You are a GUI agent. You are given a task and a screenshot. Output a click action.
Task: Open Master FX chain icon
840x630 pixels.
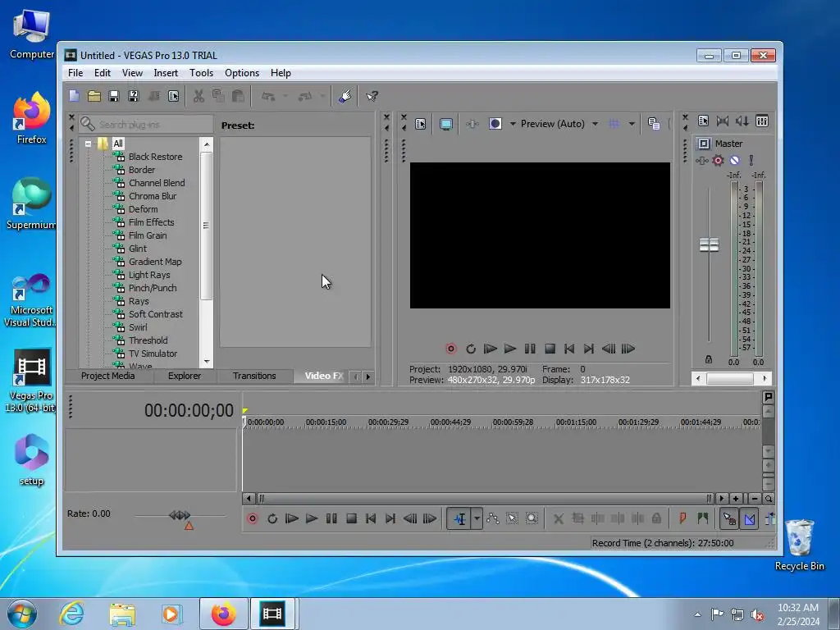(x=702, y=160)
